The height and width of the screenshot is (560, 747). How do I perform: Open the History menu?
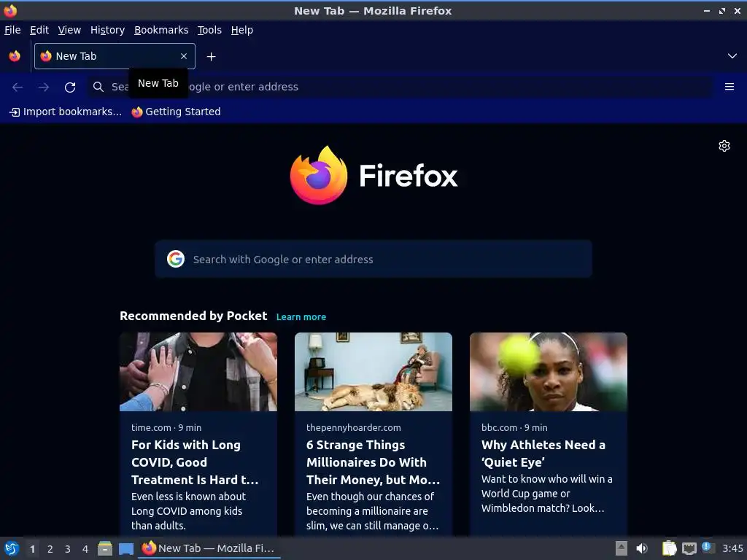108,30
